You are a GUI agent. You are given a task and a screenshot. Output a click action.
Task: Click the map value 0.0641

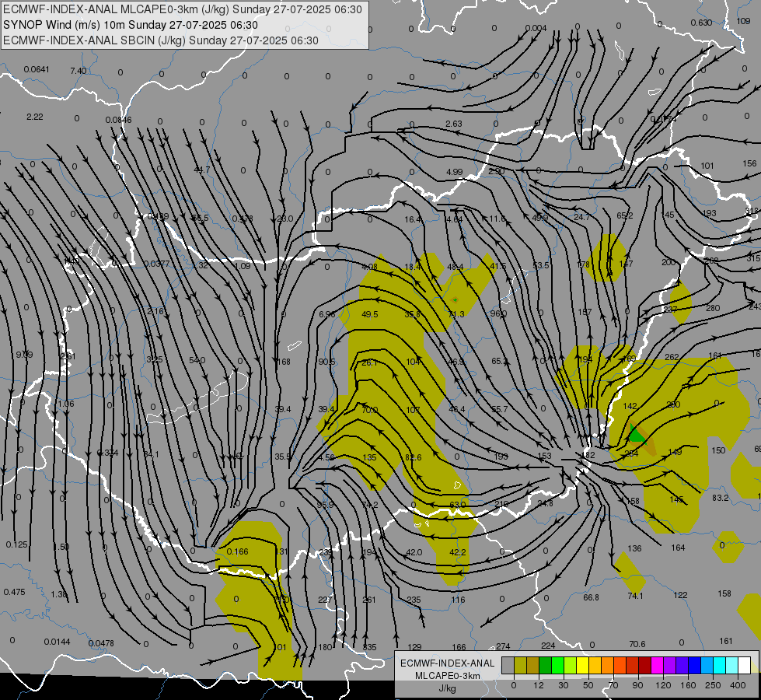point(37,69)
